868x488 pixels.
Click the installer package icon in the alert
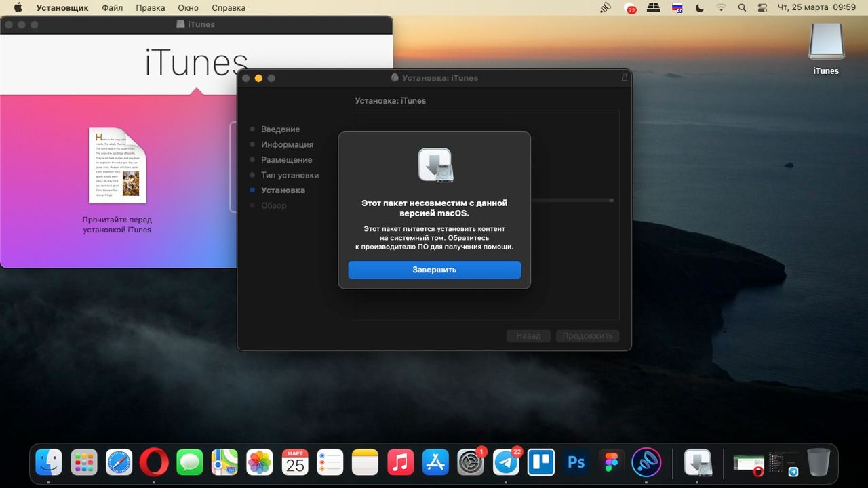(435, 165)
